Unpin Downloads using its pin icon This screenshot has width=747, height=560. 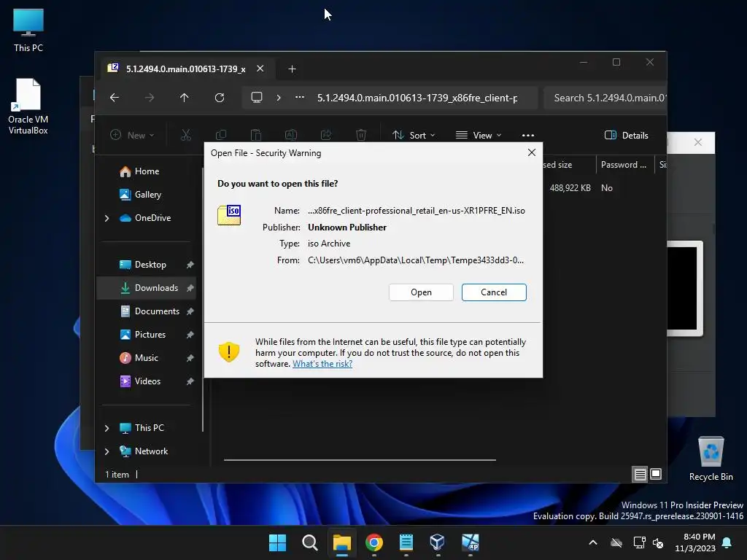click(x=190, y=288)
